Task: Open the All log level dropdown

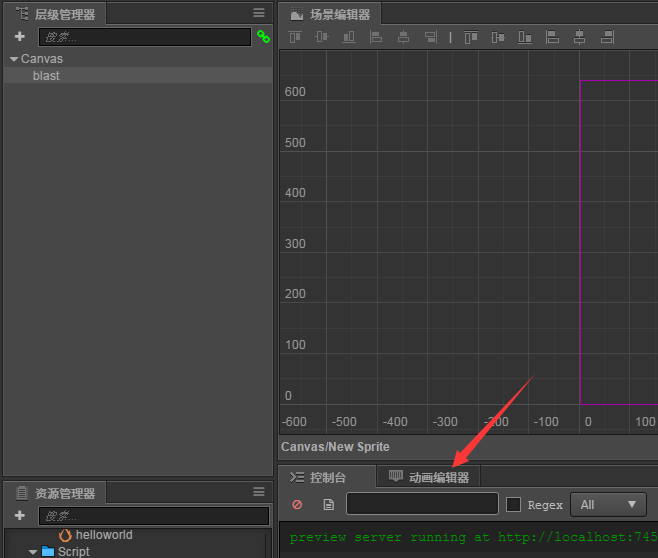Action: click(x=608, y=505)
